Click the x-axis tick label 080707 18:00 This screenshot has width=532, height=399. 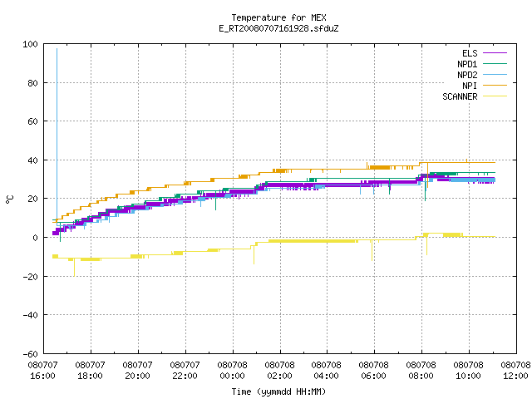(x=91, y=371)
